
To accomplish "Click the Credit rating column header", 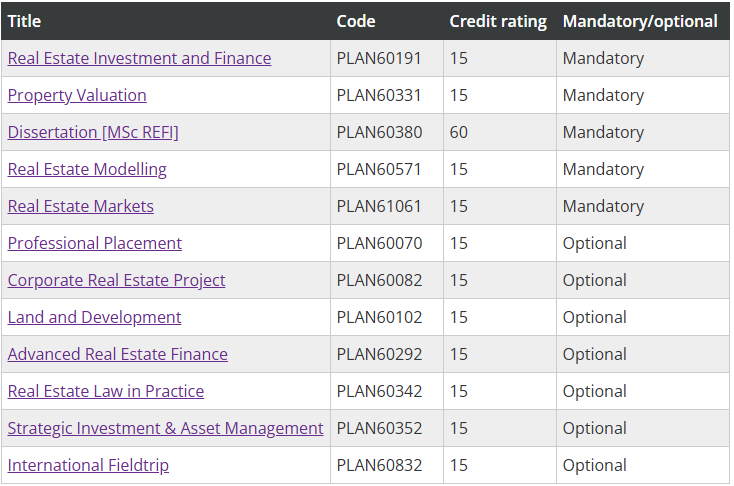I will 498,21.
